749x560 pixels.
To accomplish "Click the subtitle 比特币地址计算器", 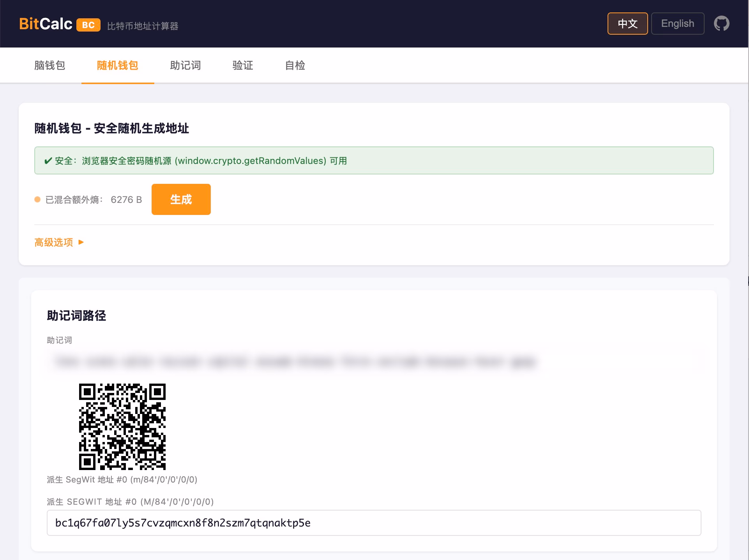I will pos(143,26).
